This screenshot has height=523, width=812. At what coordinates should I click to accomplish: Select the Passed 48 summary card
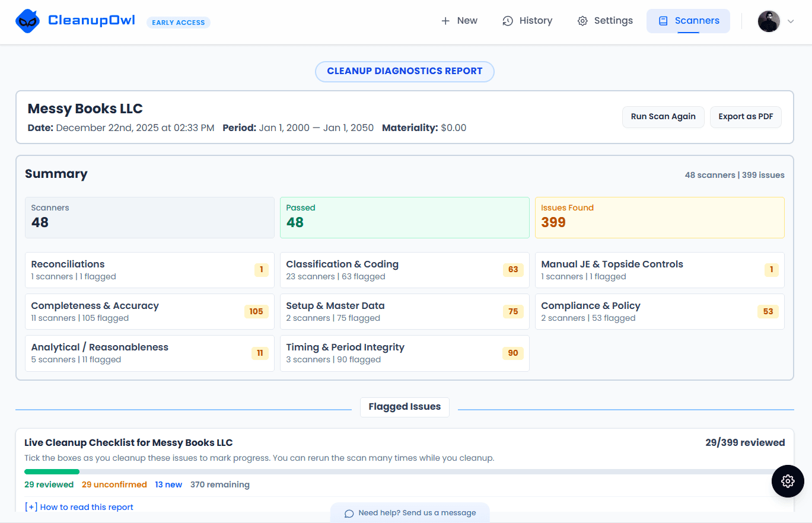(405, 218)
